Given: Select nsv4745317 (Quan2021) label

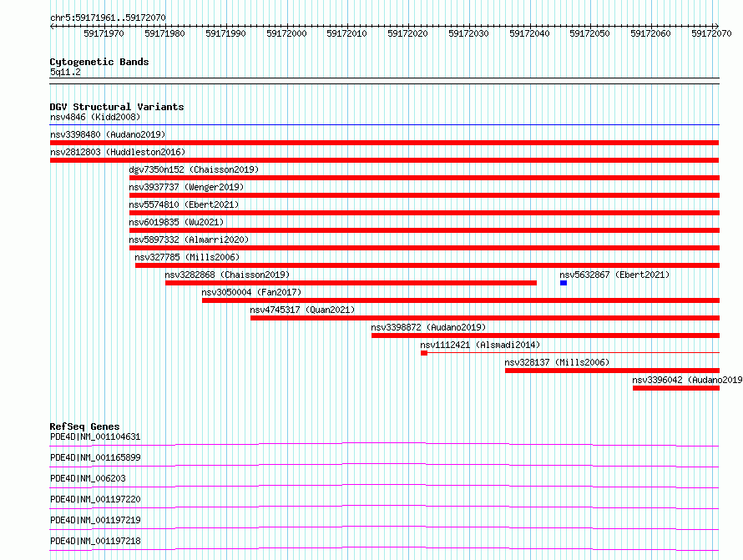Looking at the screenshot, I should click(x=302, y=310).
